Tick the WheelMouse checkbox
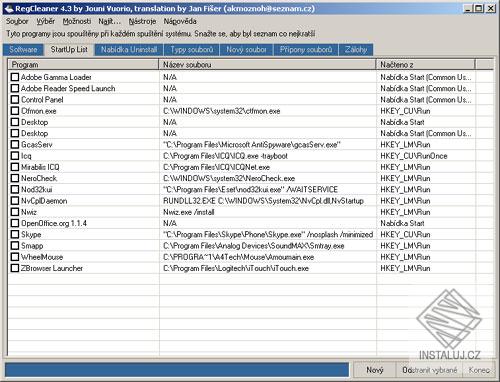Screen dimensions: 500x382 click(15, 257)
